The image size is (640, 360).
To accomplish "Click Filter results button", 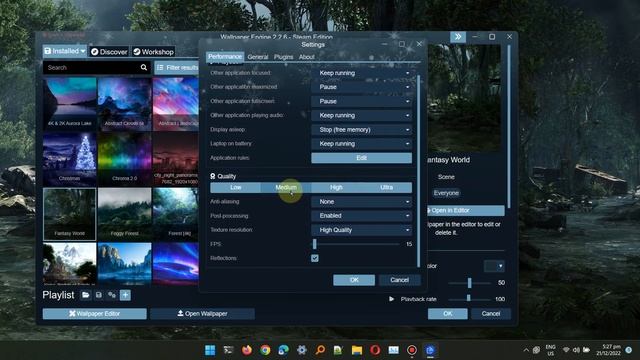I will coord(177,67).
